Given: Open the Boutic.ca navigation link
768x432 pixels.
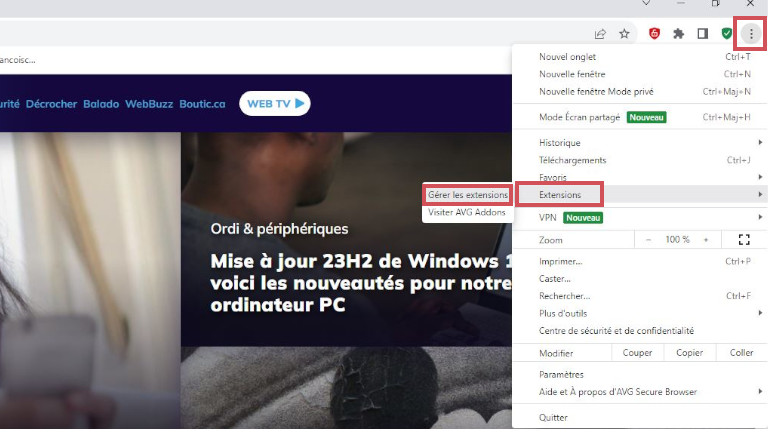Looking at the screenshot, I should (x=203, y=104).
